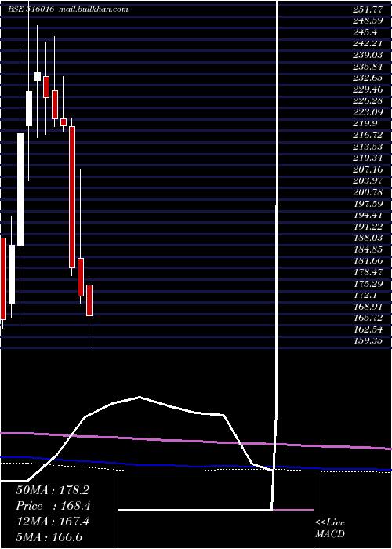Click the tallest white bullish candlestick body

20,190
